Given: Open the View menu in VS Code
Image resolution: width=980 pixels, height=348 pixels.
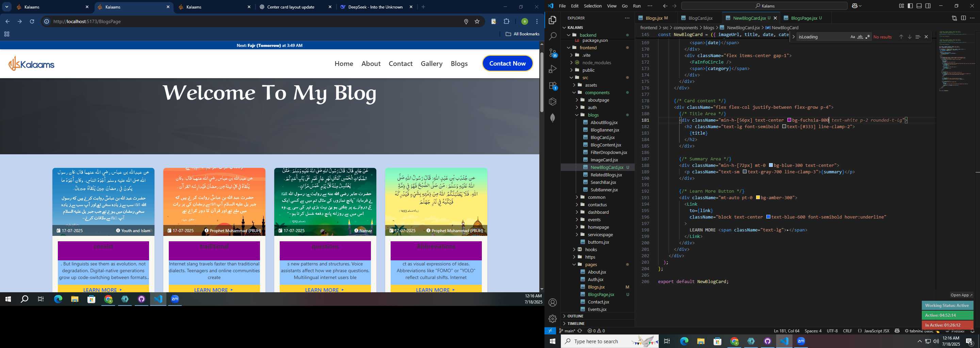Looking at the screenshot, I should (612, 6).
